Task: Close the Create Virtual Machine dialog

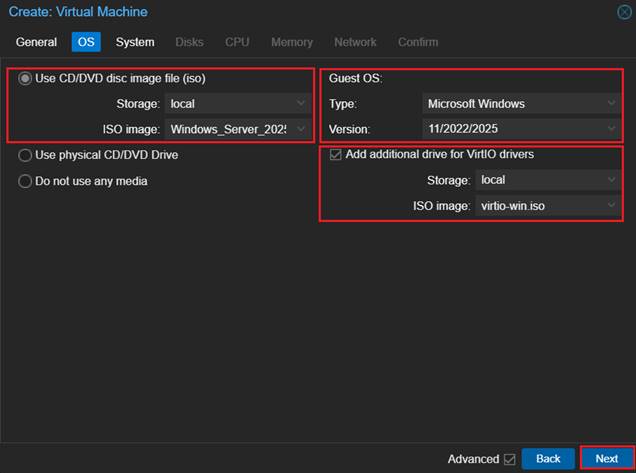Action: pos(624,12)
